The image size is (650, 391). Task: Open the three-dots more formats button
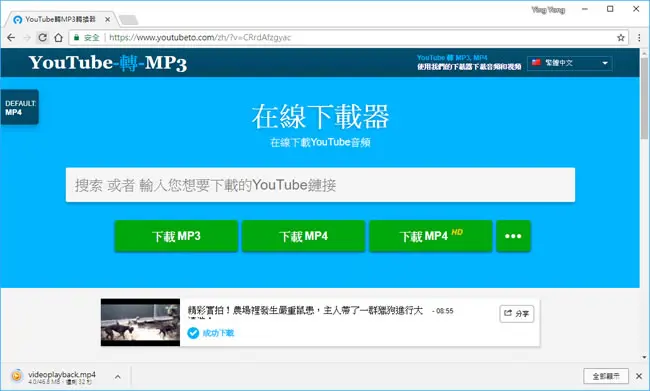(513, 236)
